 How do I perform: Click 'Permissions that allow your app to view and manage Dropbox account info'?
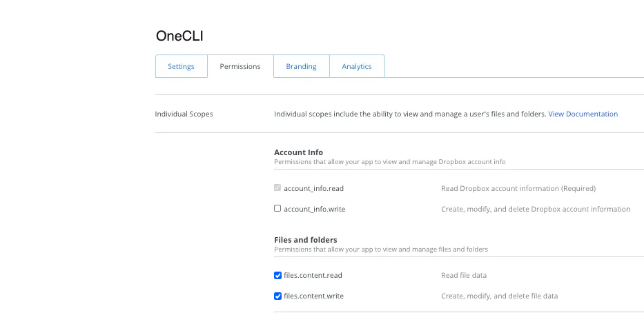(390, 161)
